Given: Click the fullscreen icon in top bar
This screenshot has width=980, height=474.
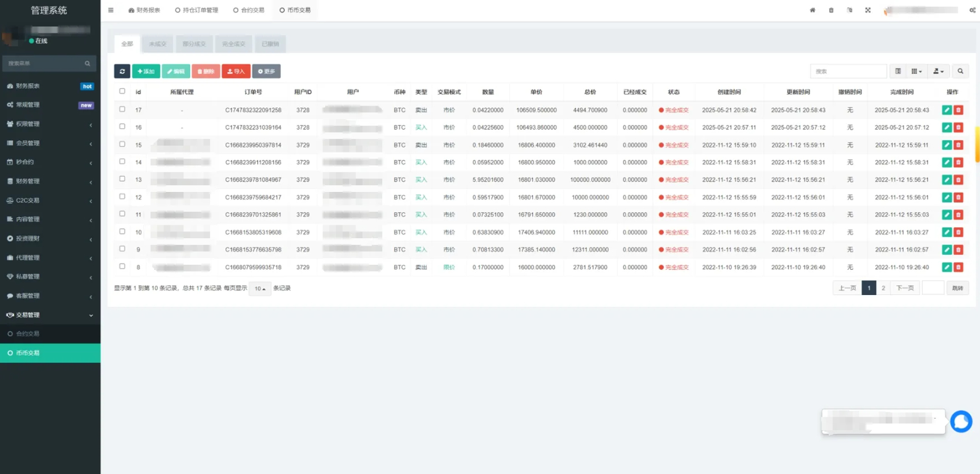Looking at the screenshot, I should (868, 10).
